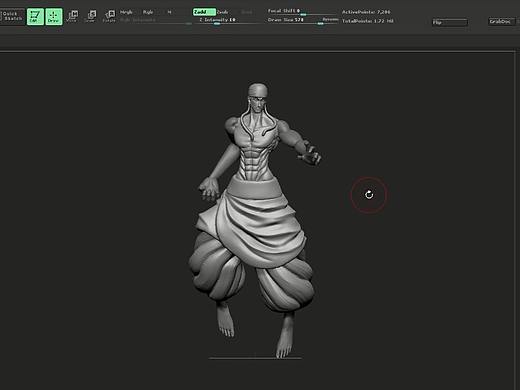Screen dimensions: 520x390
Task: Activate the Scale transform tool
Action: coord(90,16)
